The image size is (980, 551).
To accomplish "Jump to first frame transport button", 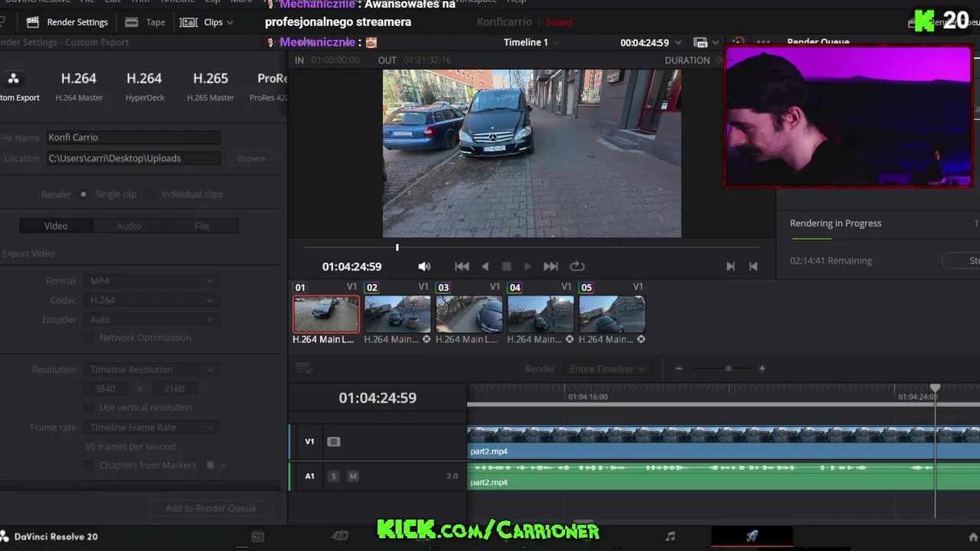I will click(462, 266).
